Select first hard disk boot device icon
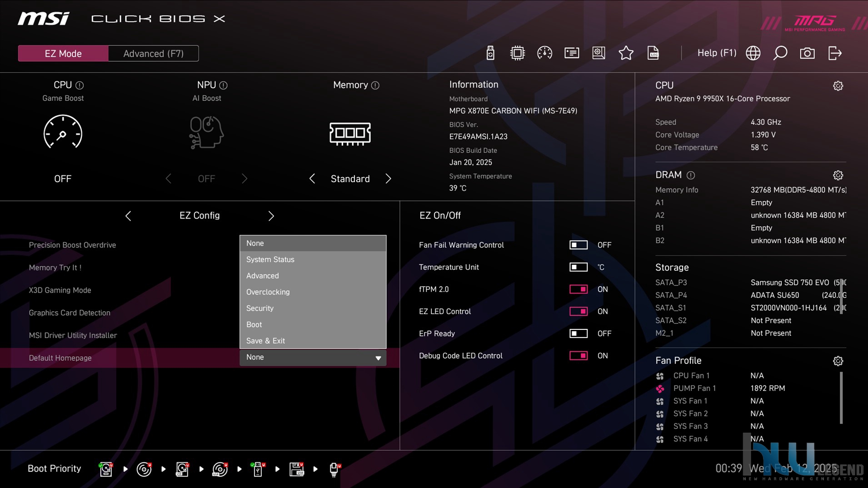868x488 pixels. coord(106,469)
